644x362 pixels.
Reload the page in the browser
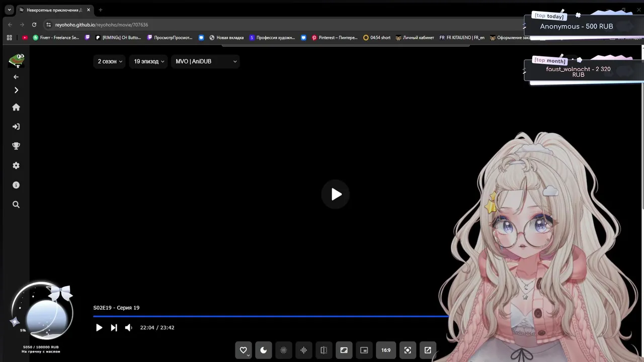click(x=34, y=25)
